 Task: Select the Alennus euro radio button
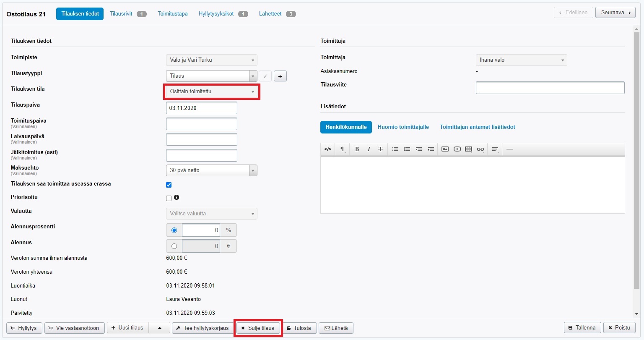tap(174, 246)
